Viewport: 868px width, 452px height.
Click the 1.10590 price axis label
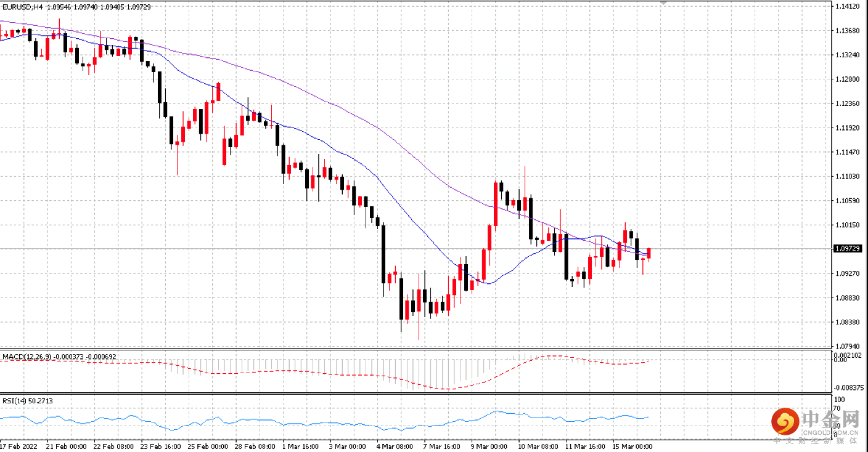(x=846, y=201)
